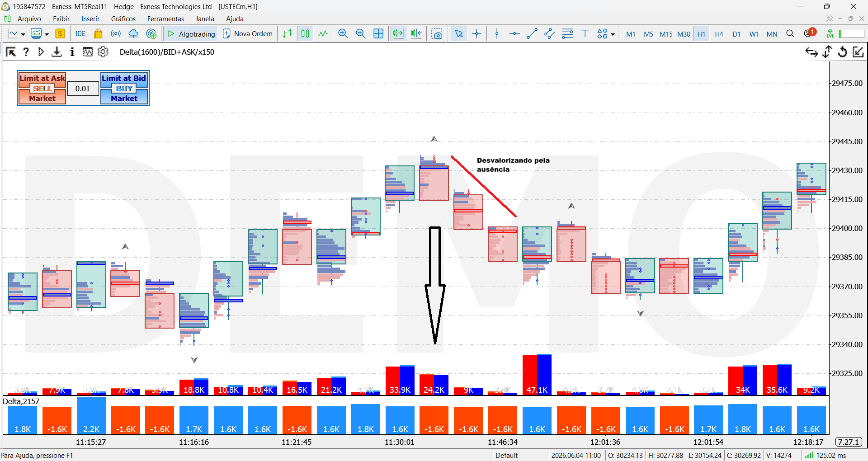Open the Inserir menu

tap(90, 19)
